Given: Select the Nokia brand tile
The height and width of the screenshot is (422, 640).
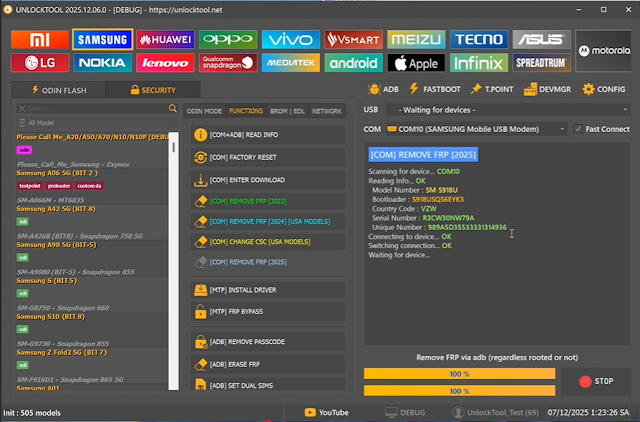Looking at the screenshot, I should (101, 63).
